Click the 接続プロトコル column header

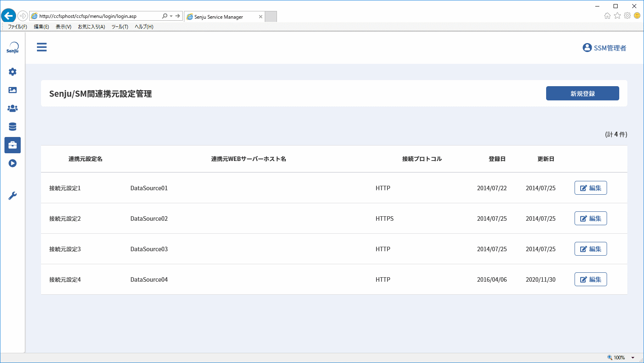[422, 159]
